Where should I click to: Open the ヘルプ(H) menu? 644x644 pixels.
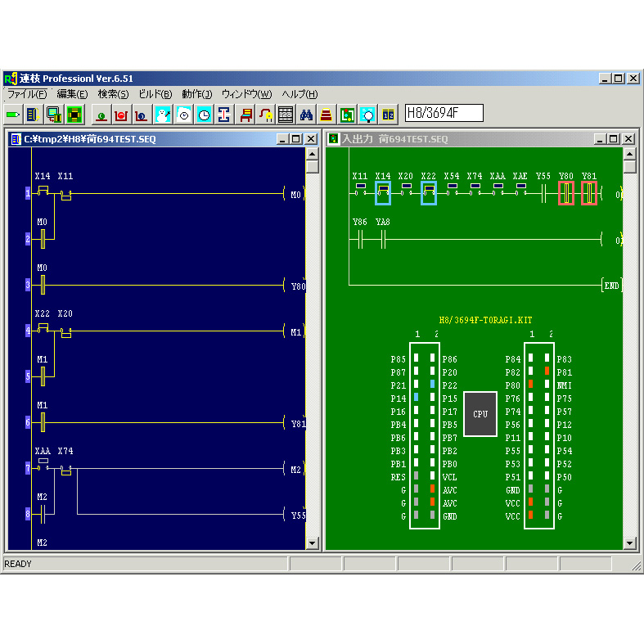(x=299, y=95)
